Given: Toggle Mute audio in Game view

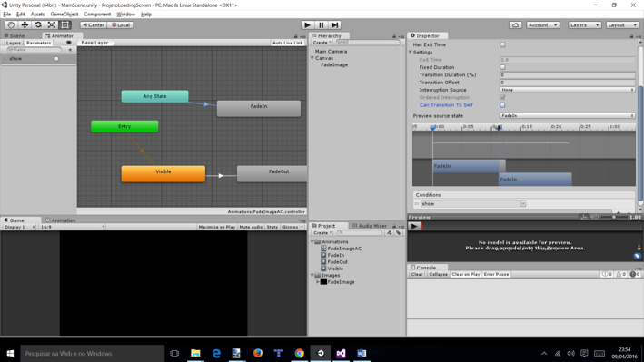Looking at the screenshot, I should [251, 227].
